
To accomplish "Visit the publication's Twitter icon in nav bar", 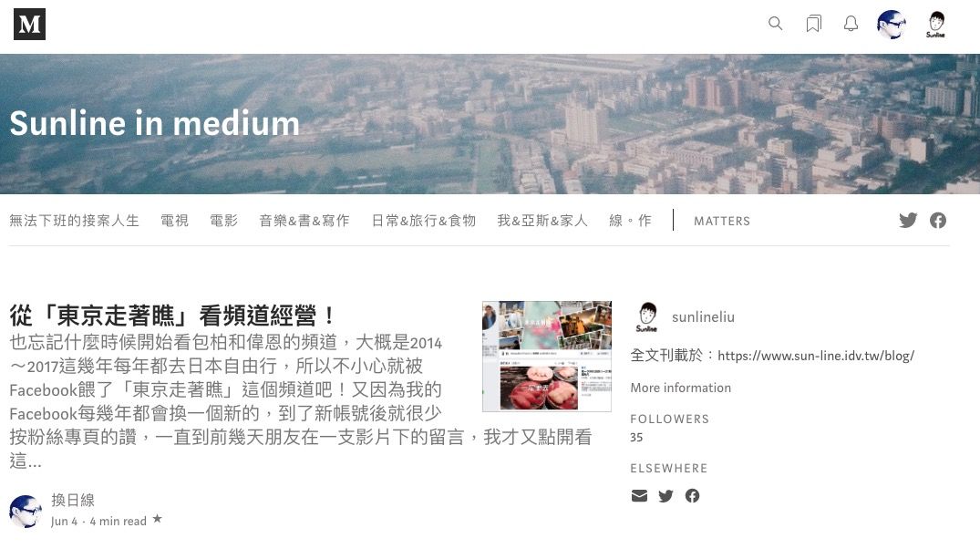I will [x=908, y=220].
